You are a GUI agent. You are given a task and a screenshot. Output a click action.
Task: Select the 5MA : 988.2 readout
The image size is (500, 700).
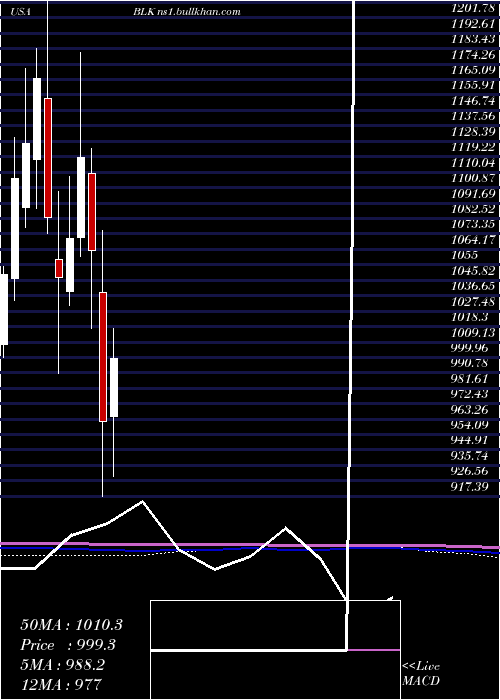click(62, 665)
